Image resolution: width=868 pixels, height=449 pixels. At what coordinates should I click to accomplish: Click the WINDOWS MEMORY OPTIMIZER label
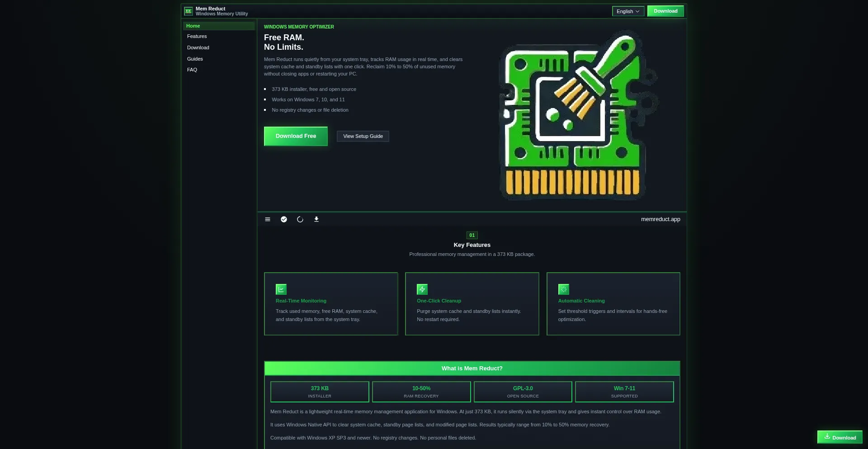coord(299,27)
